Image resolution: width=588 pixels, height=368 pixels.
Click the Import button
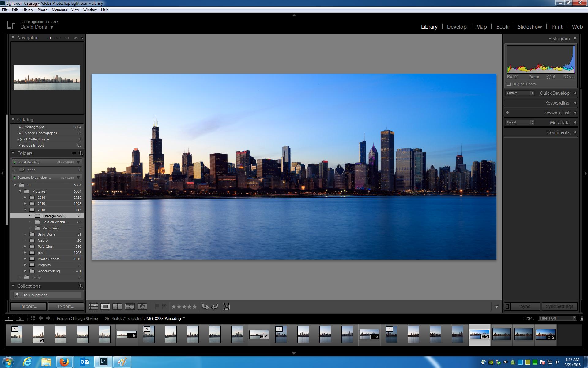[28, 306]
